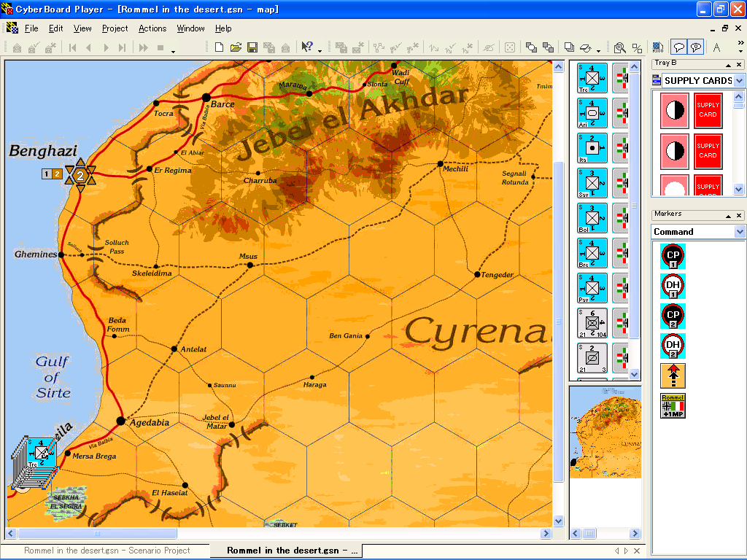
Task: Activate the context help pointer icon
Action: point(307,47)
